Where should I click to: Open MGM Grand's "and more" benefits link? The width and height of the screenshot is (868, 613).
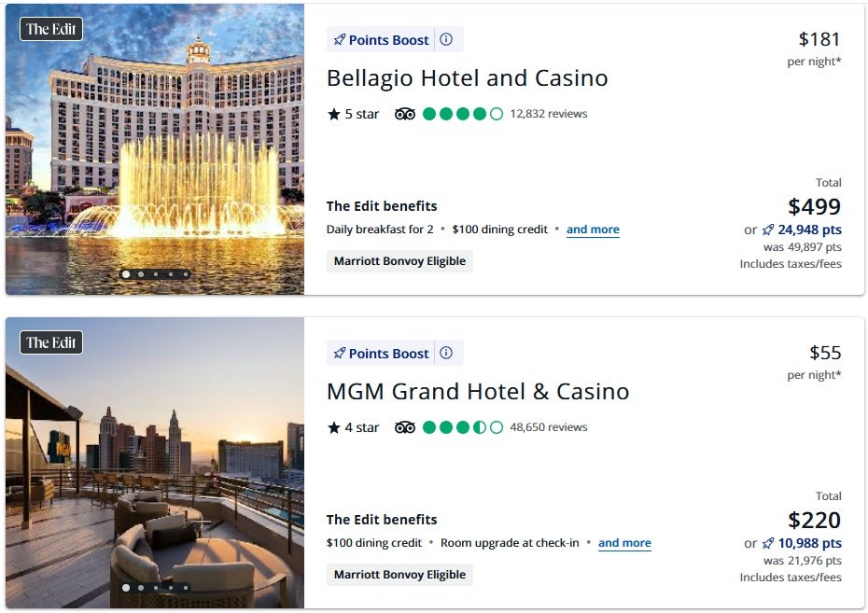click(624, 543)
